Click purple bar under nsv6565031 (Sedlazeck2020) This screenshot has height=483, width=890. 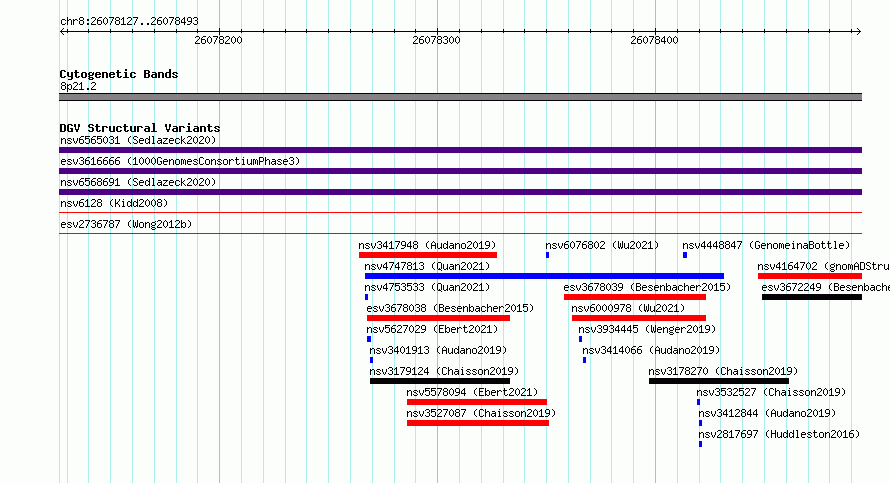click(460, 150)
